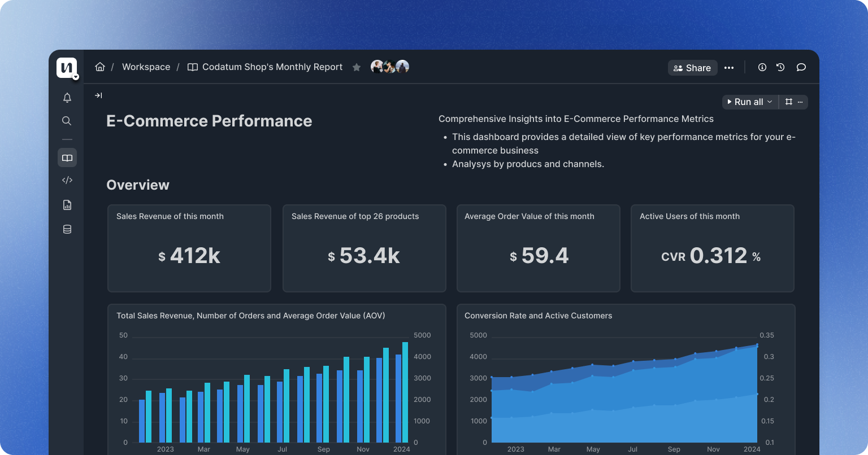
Task: Expand the collapsed side panel arrow
Action: pos(98,95)
